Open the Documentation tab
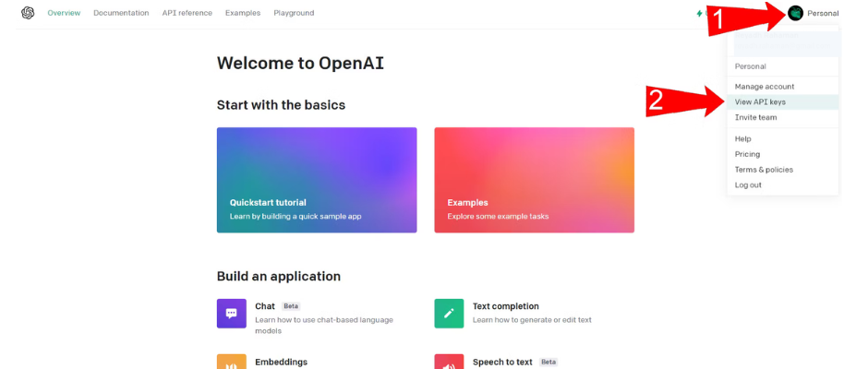 coord(121,13)
